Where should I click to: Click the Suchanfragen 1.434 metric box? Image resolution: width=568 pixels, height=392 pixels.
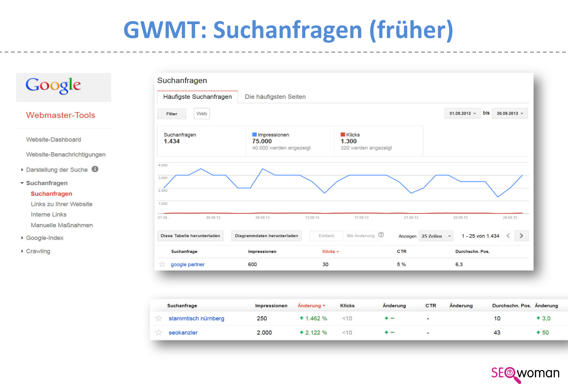click(202, 141)
